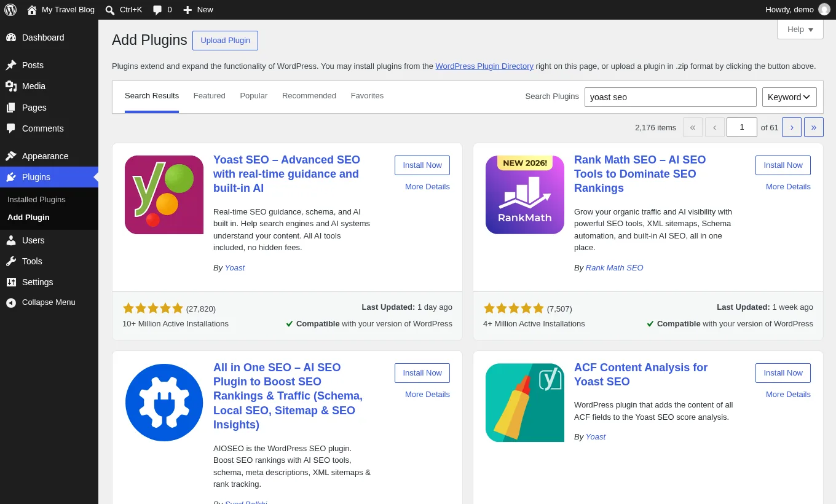Click the RankMath plugin thumbnail
This screenshot has height=504, width=836.
point(525,195)
